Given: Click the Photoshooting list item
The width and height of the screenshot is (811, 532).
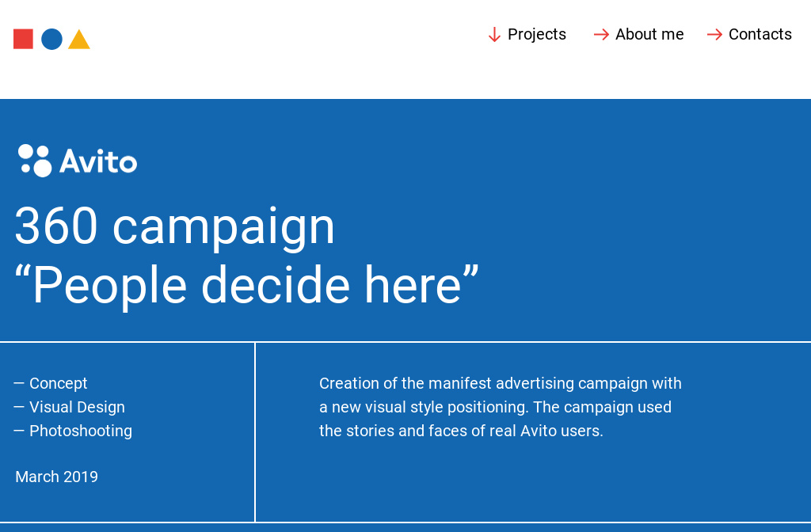Looking at the screenshot, I should [x=81, y=431].
